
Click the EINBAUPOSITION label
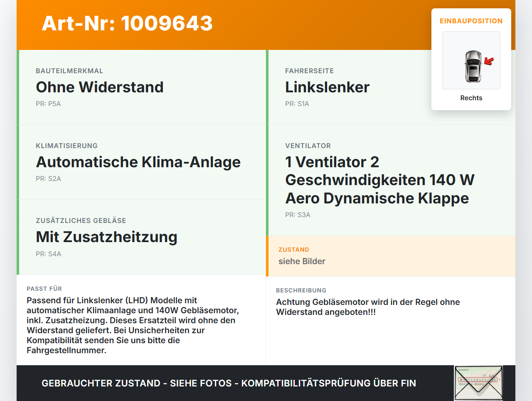471,21
